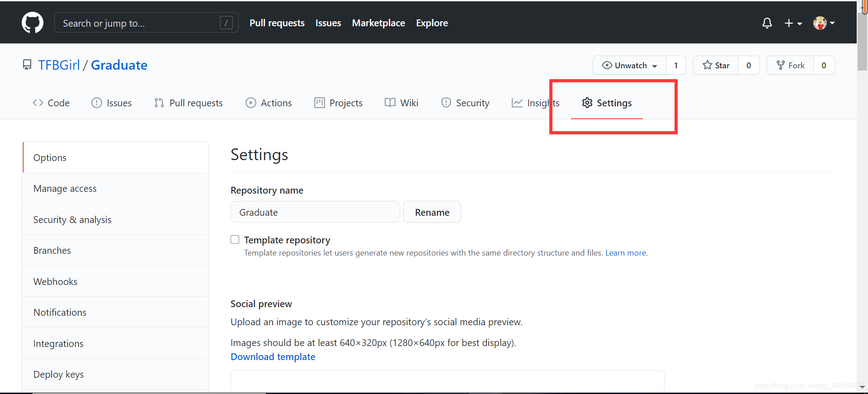Open the GitHub home logo

point(33,23)
